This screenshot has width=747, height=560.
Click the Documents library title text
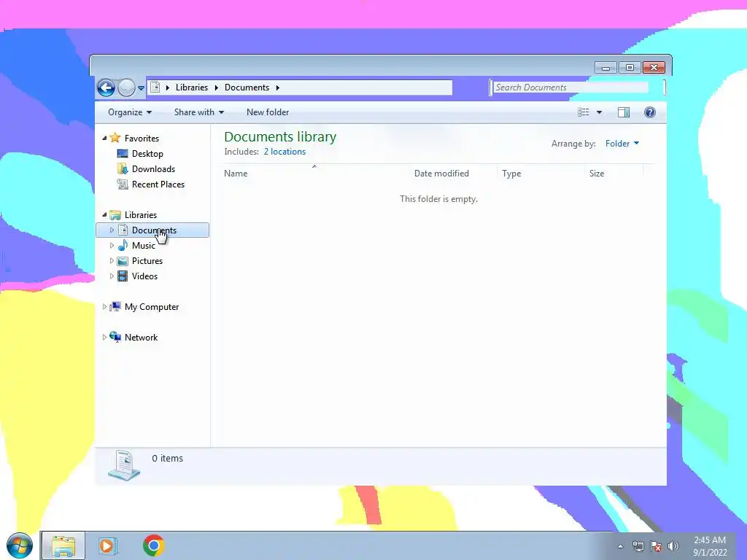pos(280,136)
